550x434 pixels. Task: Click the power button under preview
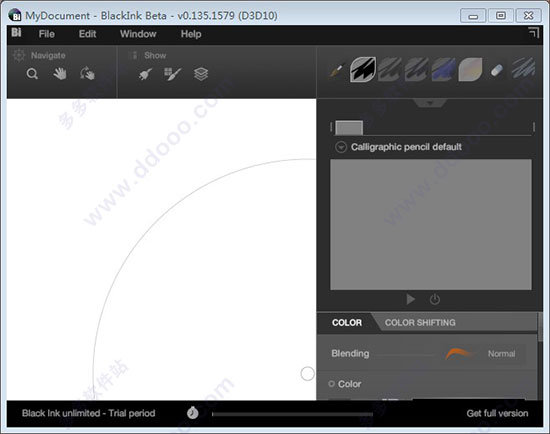click(435, 299)
